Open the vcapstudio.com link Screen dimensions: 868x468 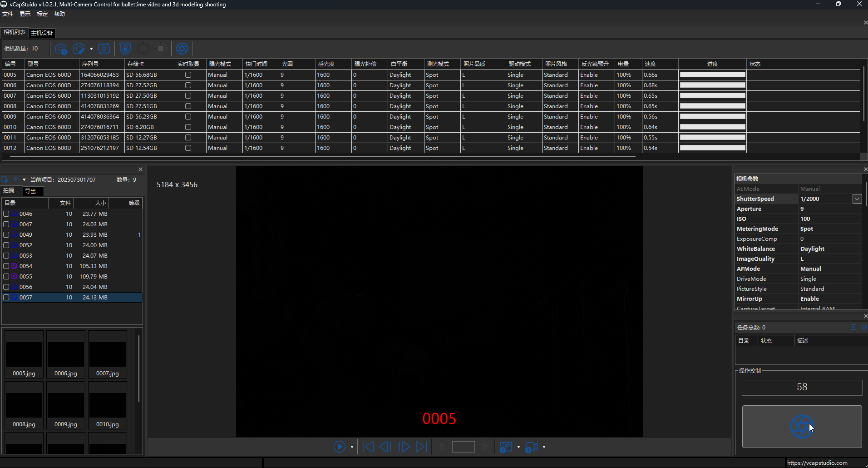tap(817, 463)
